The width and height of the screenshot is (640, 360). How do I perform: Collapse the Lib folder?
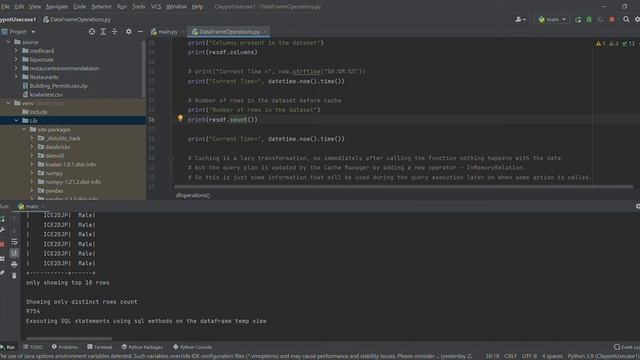coord(16,120)
